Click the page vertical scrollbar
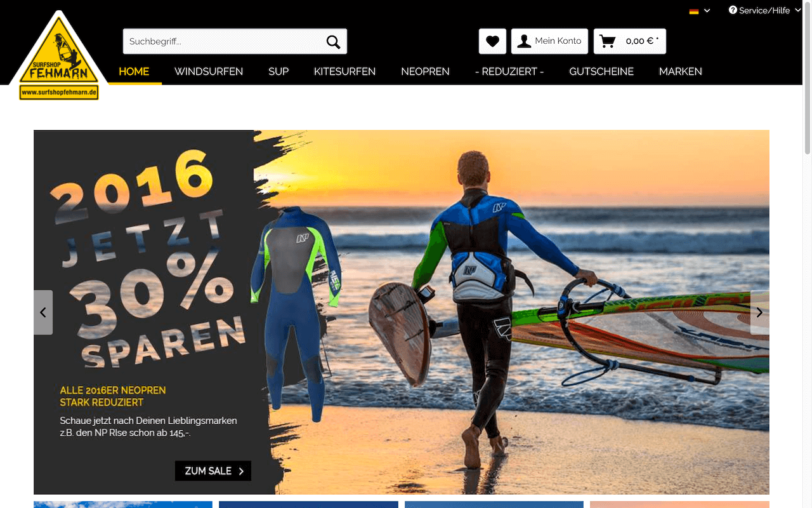 [x=808, y=254]
